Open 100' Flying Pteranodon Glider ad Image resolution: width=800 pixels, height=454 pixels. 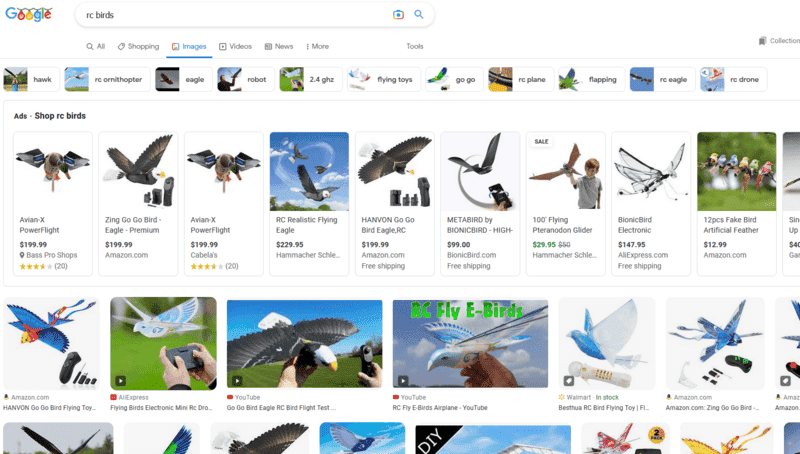point(566,204)
